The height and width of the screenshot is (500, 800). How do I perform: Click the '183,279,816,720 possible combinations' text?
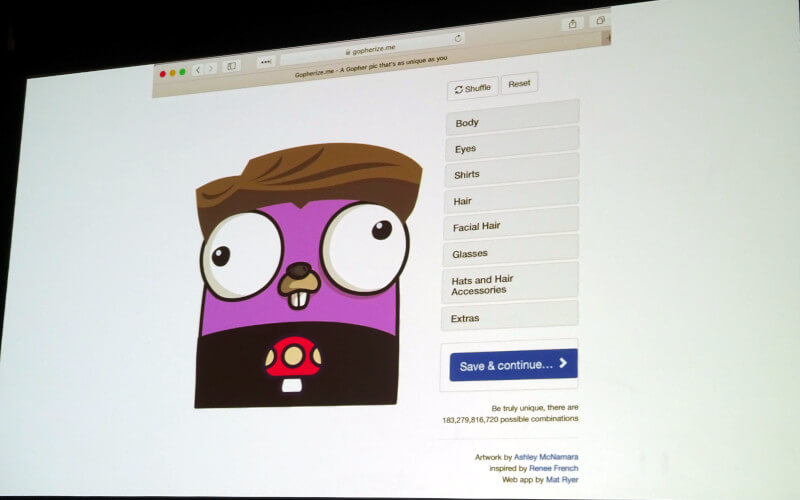pos(510,419)
